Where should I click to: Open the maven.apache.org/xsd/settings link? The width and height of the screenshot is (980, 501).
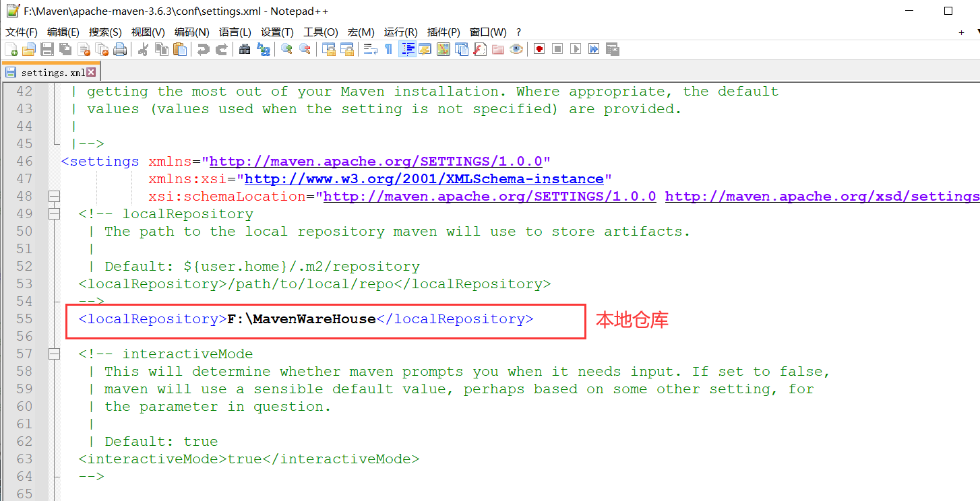point(822,196)
